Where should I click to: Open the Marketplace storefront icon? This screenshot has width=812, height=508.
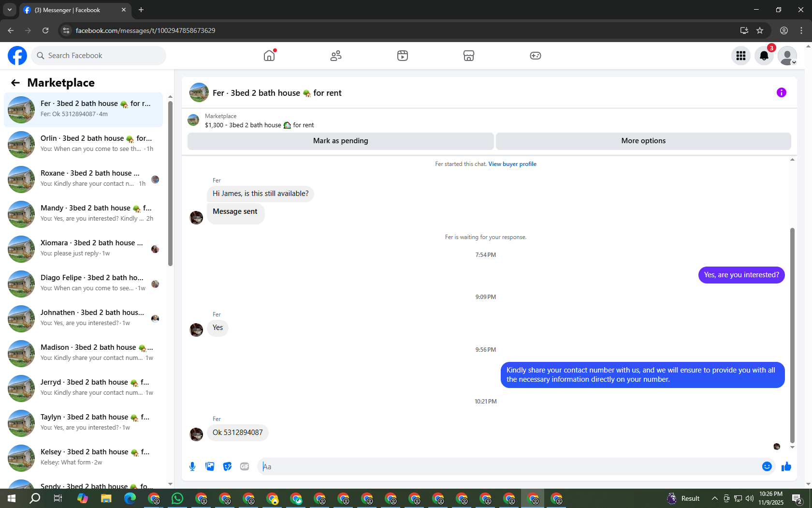[469, 56]
